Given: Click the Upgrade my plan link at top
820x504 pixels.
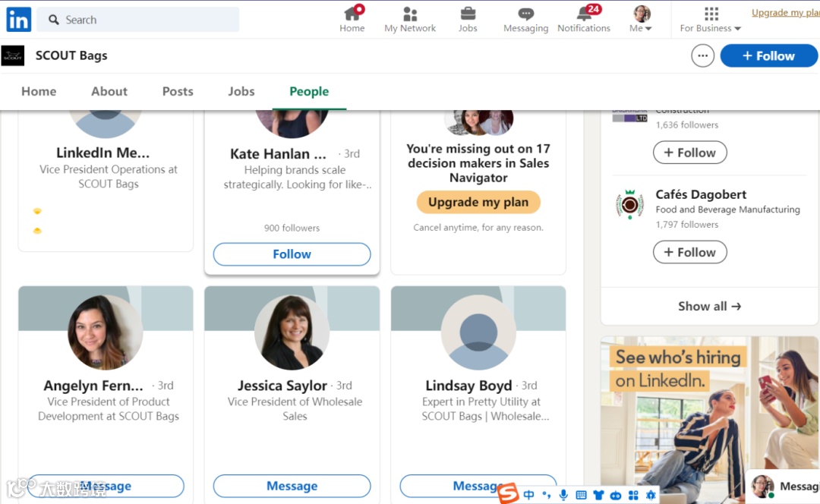Looking at the screenshot, I should pyautogui.click(x=786, y=13).
